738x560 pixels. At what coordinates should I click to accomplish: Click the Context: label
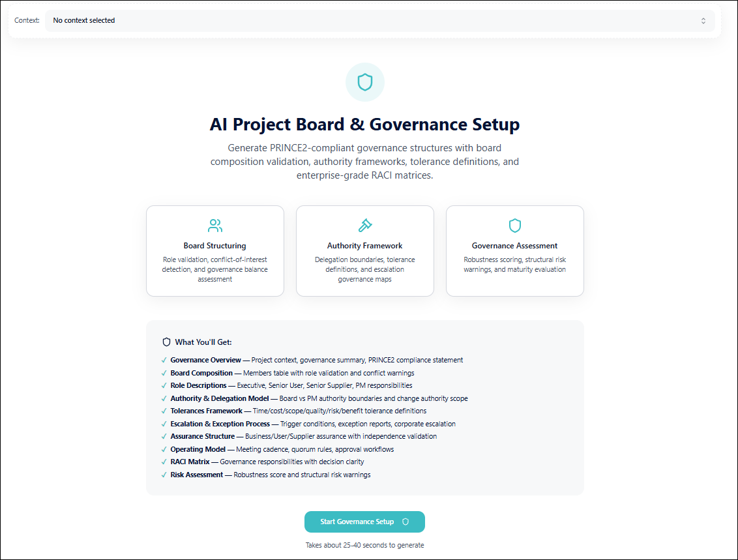[x=27, y=20]
